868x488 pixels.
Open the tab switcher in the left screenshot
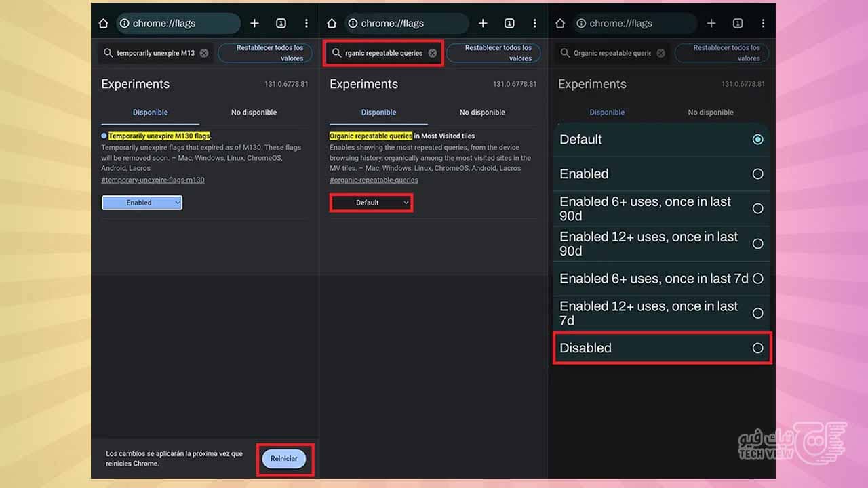point(281,23)
